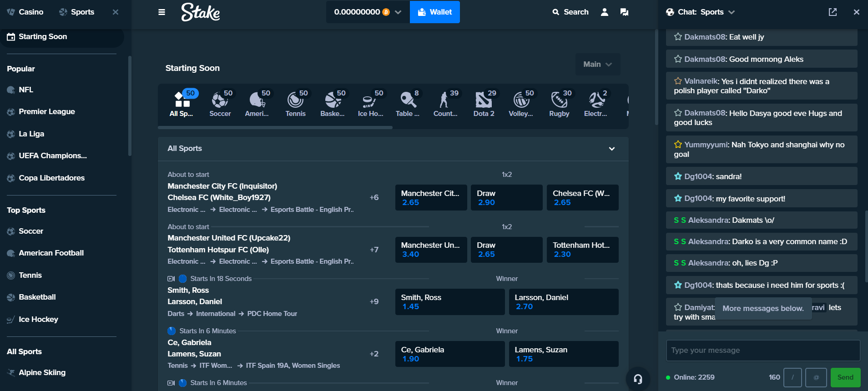868x391 pixels.
Task: Click the slash command button in chat
Action: pyautogui.click(x=792, y=377)
